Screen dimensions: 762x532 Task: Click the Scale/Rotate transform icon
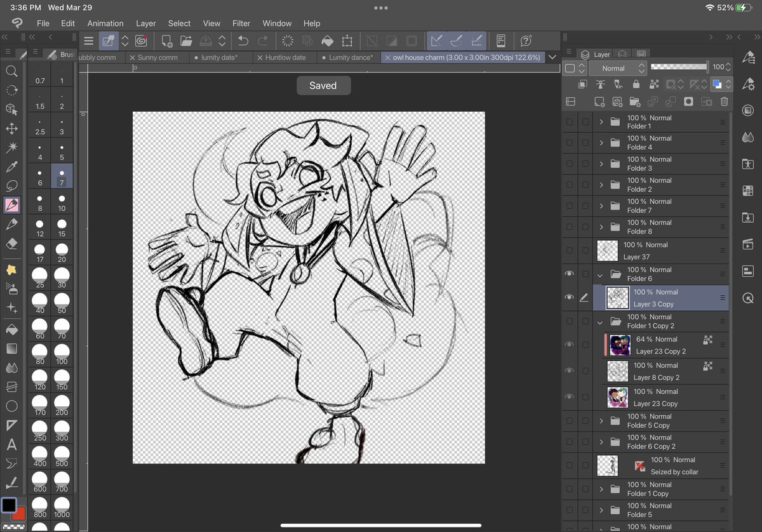coord(347,41)
